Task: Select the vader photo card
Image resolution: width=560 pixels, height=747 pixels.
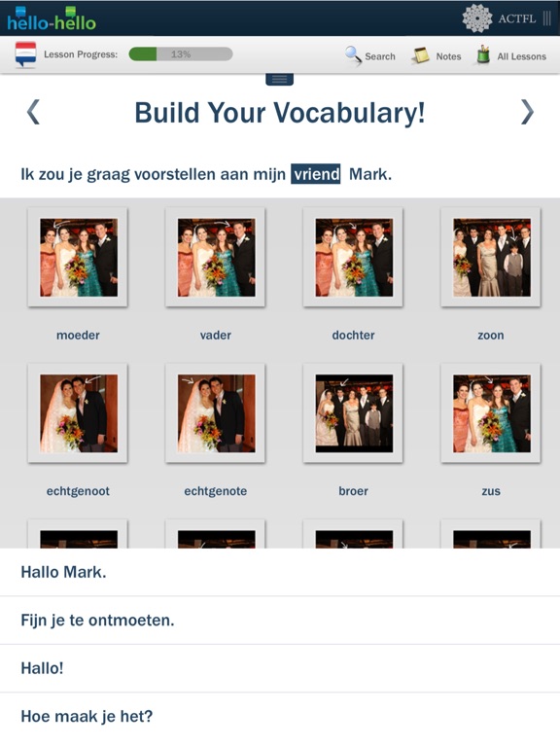Action: pyautogui.click(x=215, y=257)
